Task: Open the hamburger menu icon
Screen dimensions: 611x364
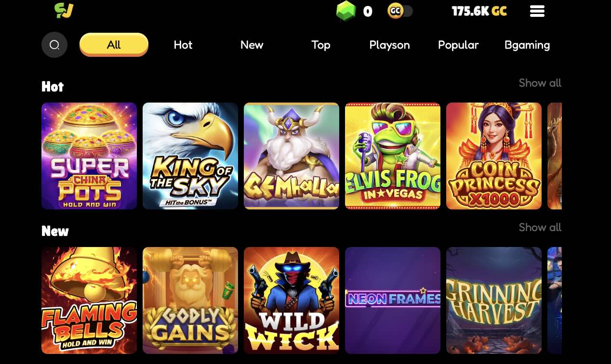Action: coord(537,11)
